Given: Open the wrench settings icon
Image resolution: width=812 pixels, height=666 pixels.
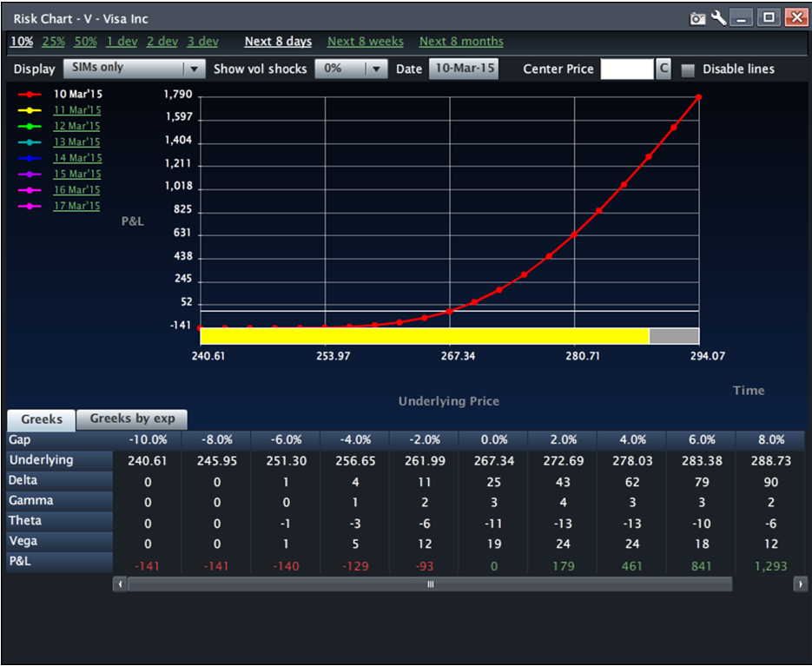Looking at the screenshot, I should [x=719, y=17].
